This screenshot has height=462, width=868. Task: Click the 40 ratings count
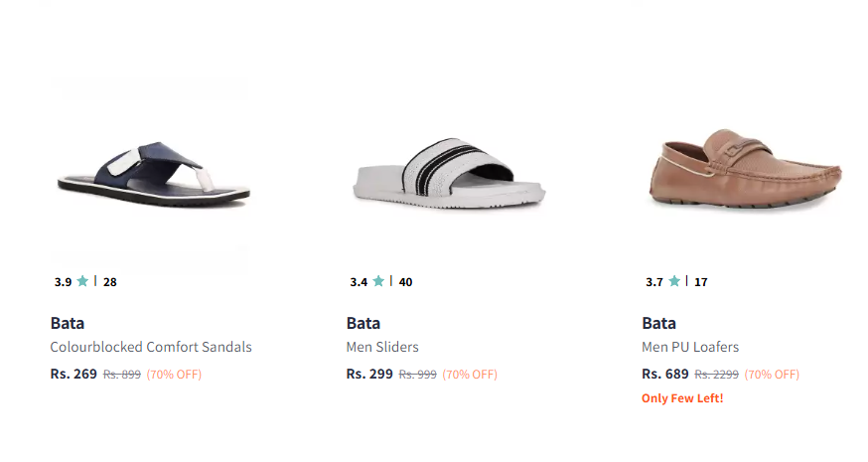pyautogui.click(x=406, y=282)
